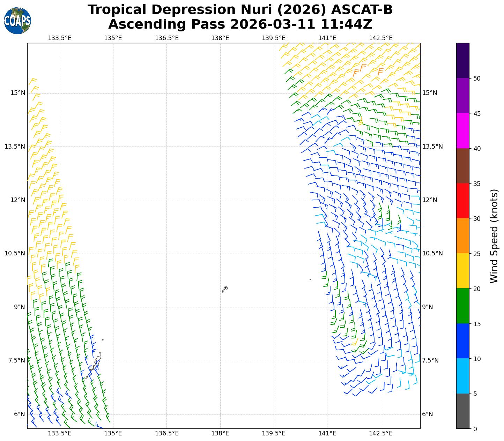Select the red 30-35 knot colorbar segment
Screen dimensions: 504x441
click(463, 201)
